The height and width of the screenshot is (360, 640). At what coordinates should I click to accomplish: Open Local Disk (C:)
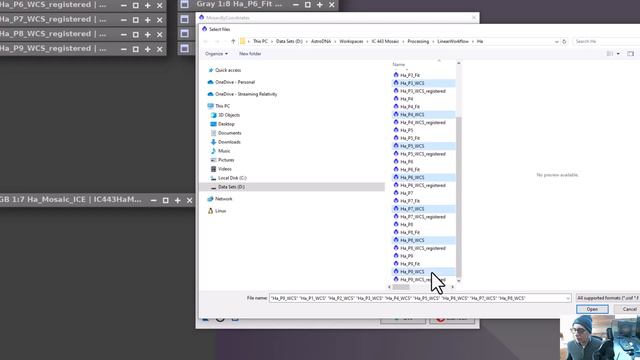232,178
